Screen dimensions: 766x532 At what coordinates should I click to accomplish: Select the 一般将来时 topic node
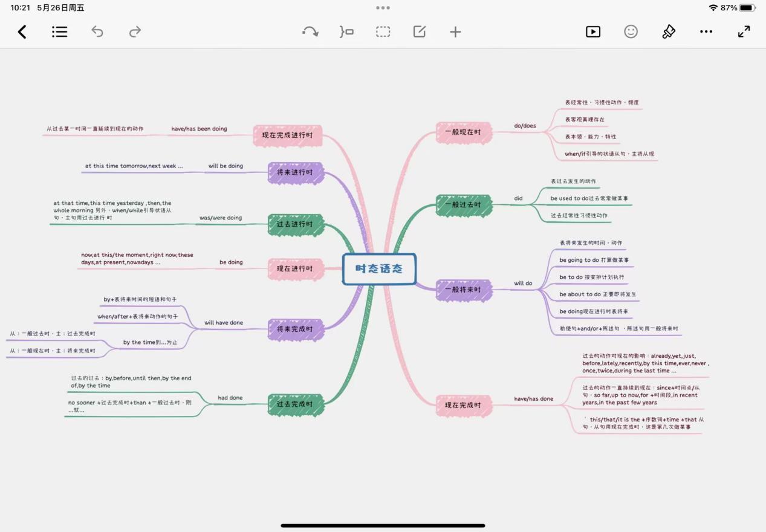[463, 290]
